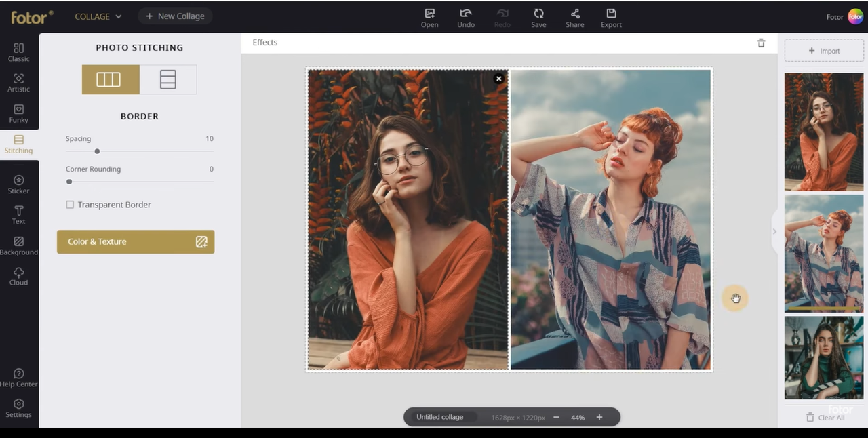The width and height of the screenshot is (868, 438).
Task: Undo the last action
Action: (466, 18)
